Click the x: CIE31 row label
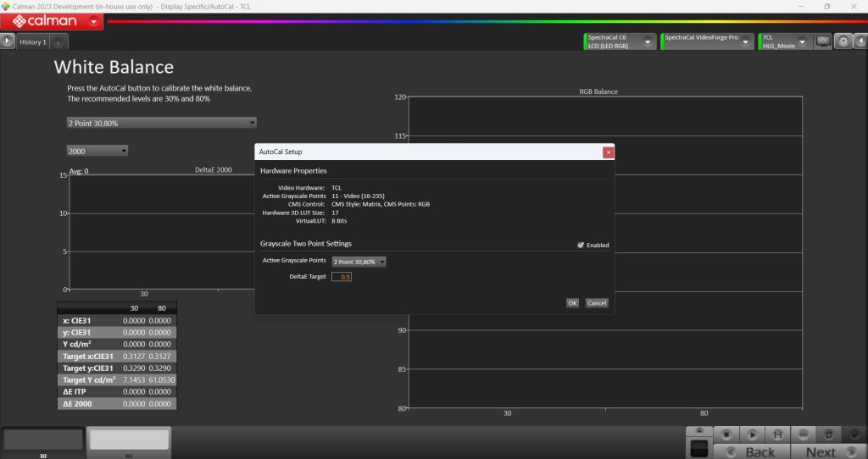868x459 pixels. (76, 321)
